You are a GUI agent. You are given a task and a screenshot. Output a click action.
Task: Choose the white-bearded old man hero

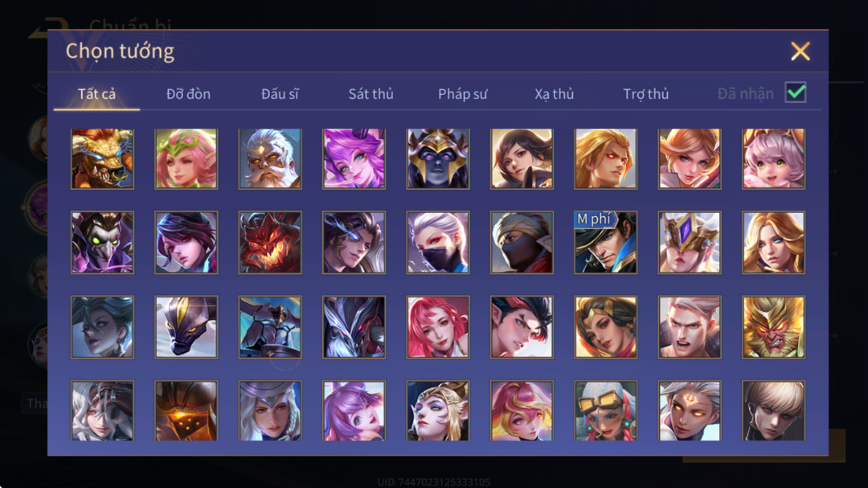pos(270,159)
